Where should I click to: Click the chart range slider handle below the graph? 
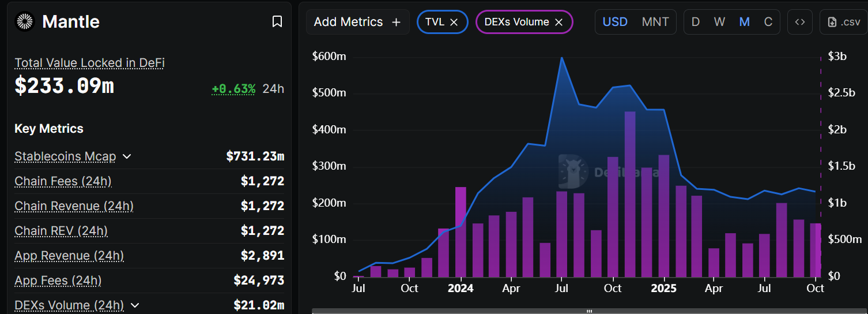(589, 311)
